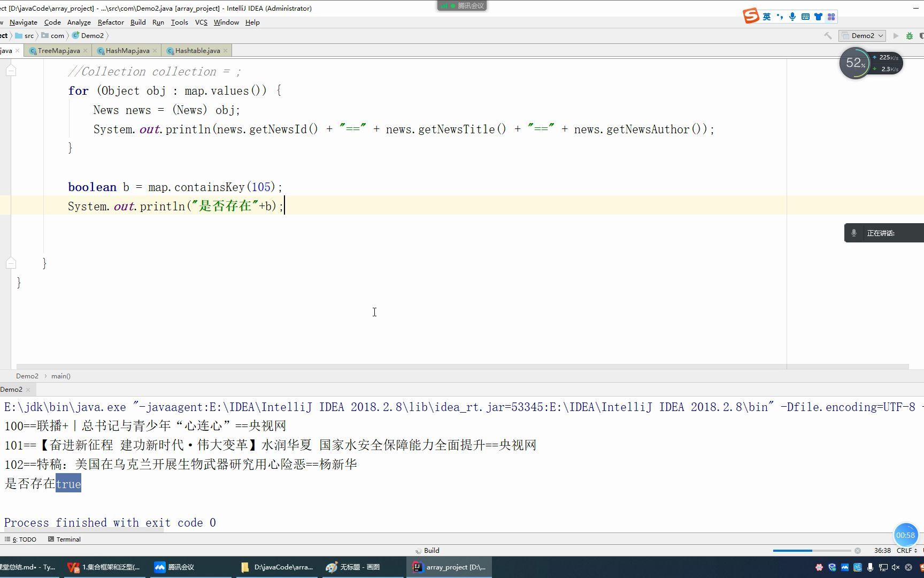Switch to the TreeMap.java editor tab
Screen dimensions: 924x578
pos(58,50)
